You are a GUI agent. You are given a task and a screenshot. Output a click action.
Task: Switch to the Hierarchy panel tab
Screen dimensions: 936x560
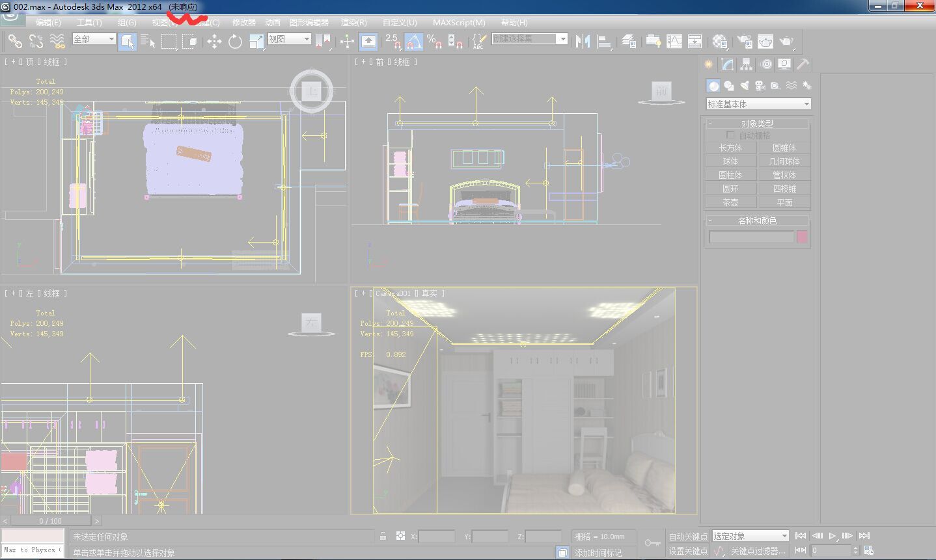pyautogui.click(x=747, y=64)
